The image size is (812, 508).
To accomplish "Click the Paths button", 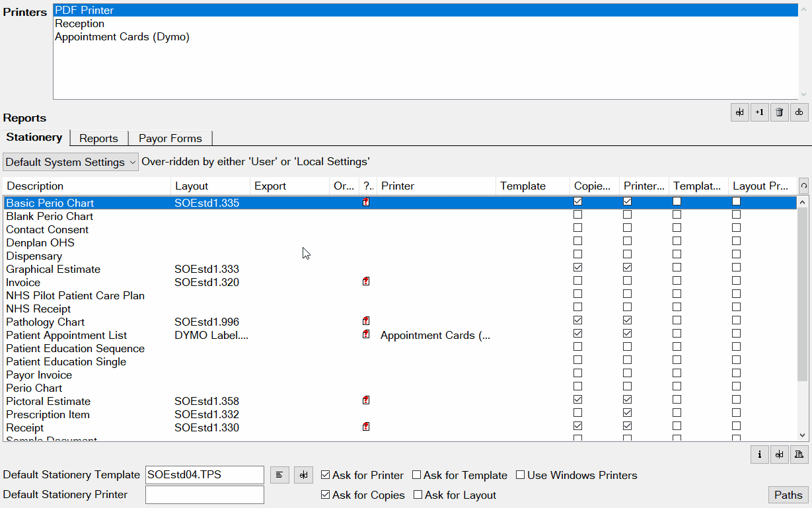I will click(x=788, y=495).
